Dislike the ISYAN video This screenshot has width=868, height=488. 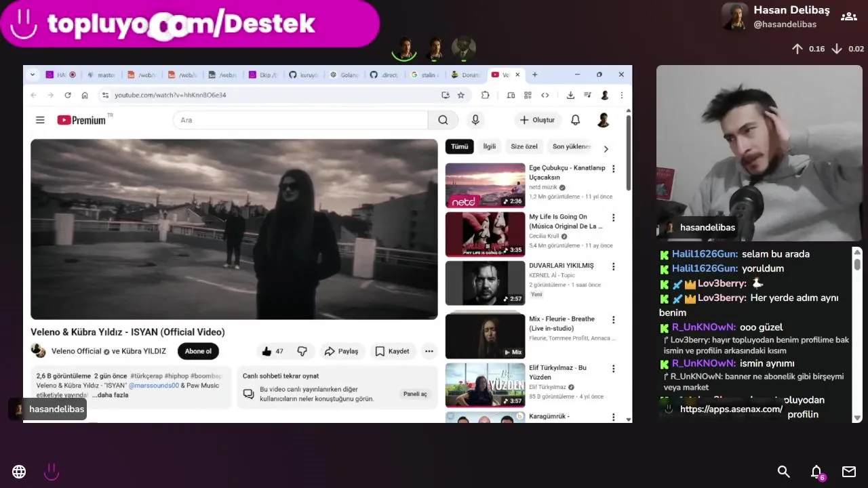pyautogui.click(x=302, y=351)
